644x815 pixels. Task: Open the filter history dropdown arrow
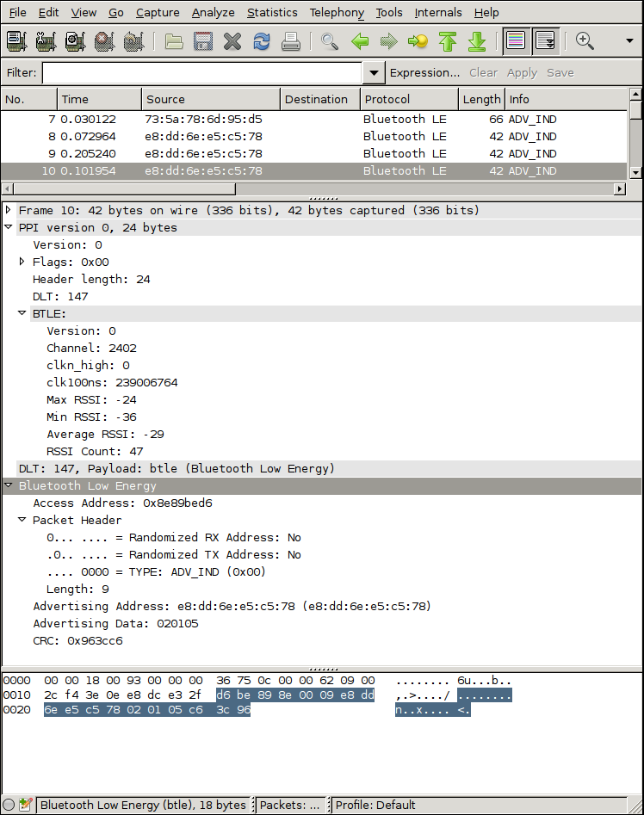pyautogui.click(x=374, y=73)
